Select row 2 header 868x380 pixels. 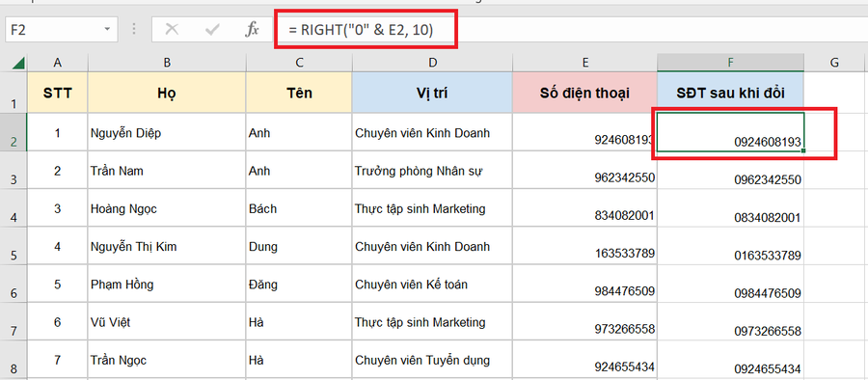point(14,132)
